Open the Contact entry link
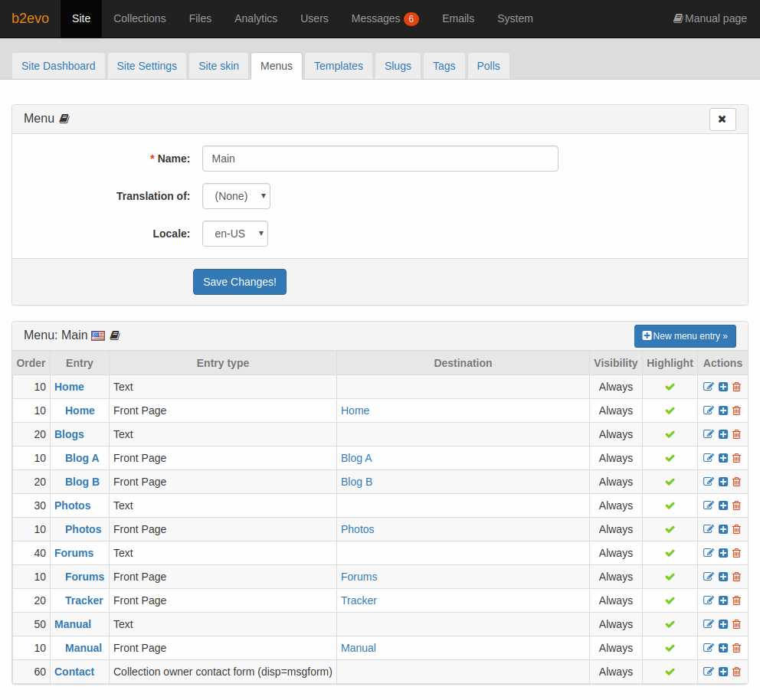The image size is (760, 700). click(x=74, y=672)
